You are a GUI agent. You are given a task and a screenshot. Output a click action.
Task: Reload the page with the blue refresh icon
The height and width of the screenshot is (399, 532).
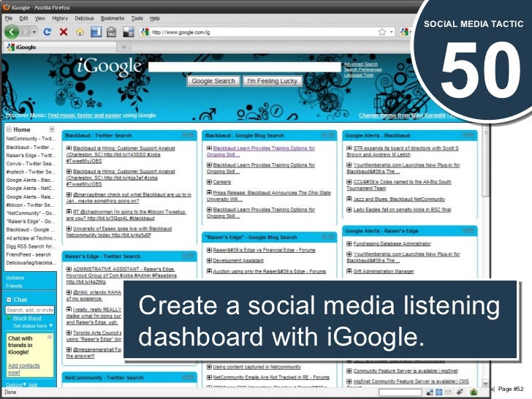pos(47,32)
